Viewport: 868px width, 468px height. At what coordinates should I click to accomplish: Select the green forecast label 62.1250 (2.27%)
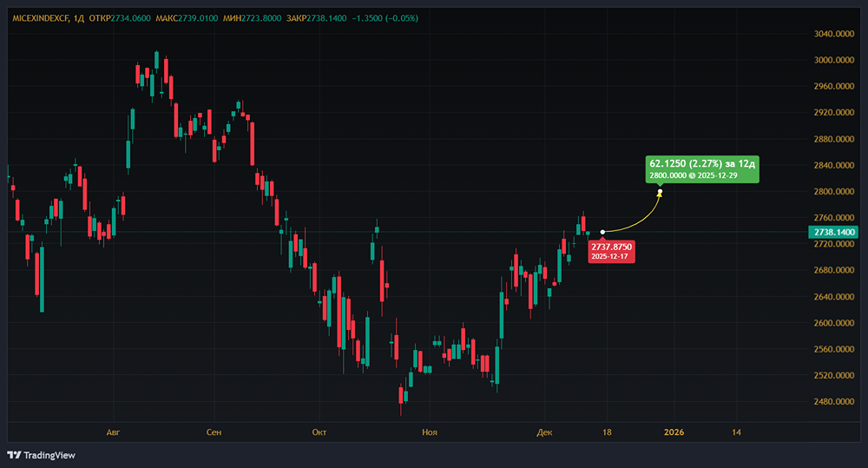tap(702, 169)
